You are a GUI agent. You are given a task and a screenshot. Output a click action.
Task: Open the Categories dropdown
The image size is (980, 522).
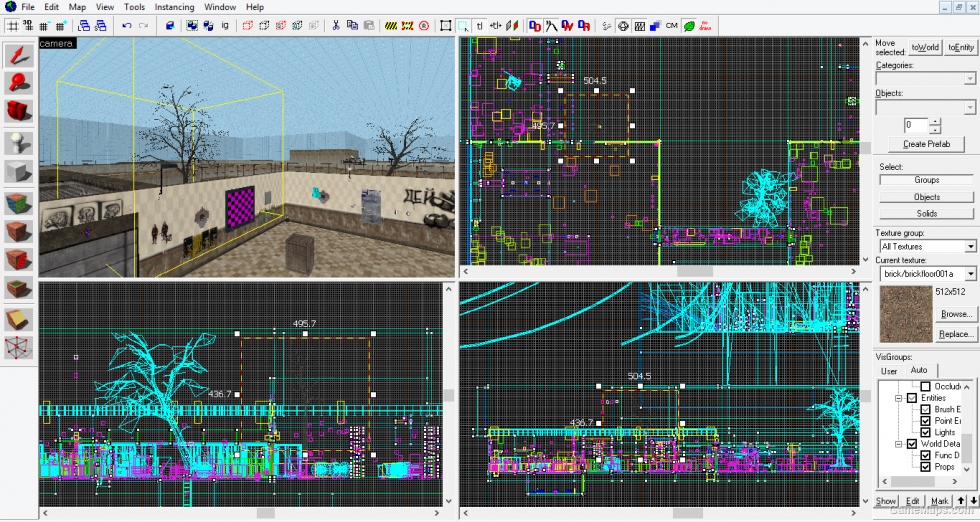[969, 79]
